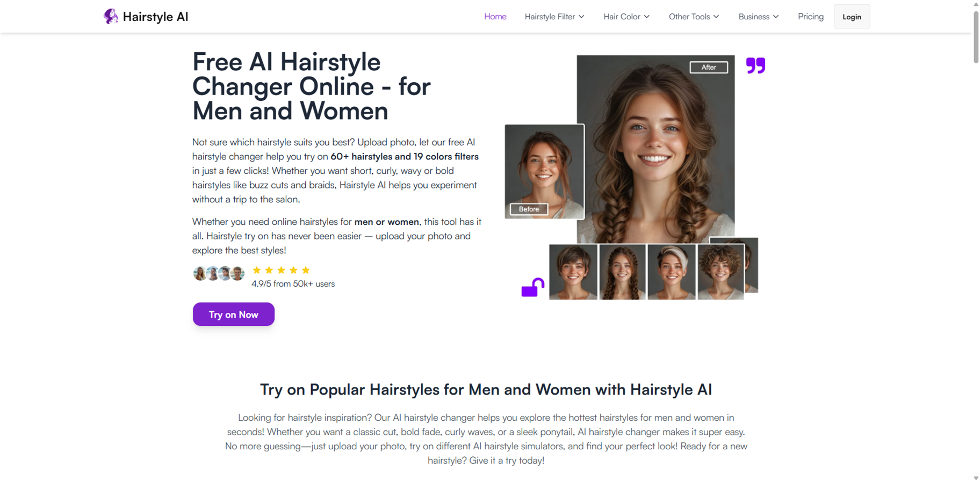Viewport: 980px width, 482px height.
Task: Select the white undercut hairstyle thumbnail
Action: (x=671, y=272)
